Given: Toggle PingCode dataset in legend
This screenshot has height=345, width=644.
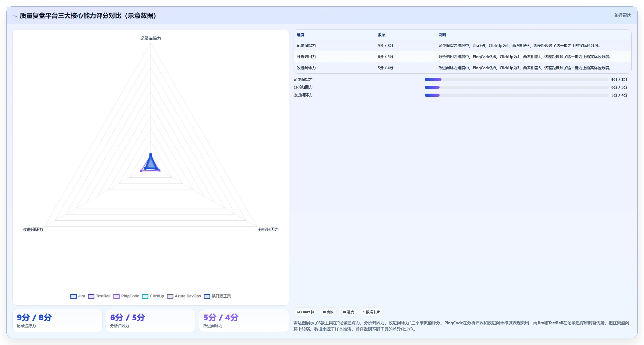Looking at the screenshot, I should [126, 296].
